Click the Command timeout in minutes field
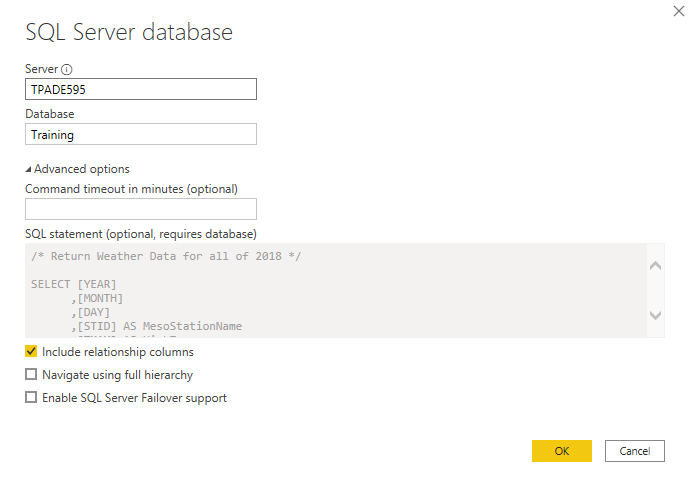 pyautogui.click(x=141, y=209)
